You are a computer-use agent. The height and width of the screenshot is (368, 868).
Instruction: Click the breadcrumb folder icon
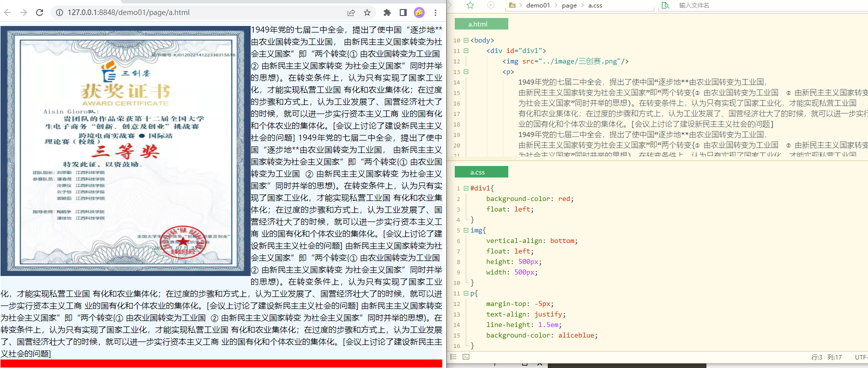tap(512, 5)
